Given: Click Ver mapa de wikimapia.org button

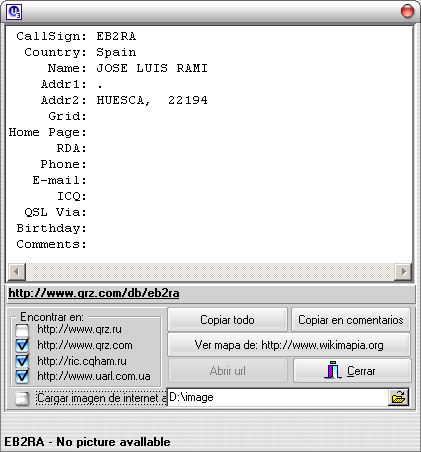Looking at the screenshot, I should point(289,345).
